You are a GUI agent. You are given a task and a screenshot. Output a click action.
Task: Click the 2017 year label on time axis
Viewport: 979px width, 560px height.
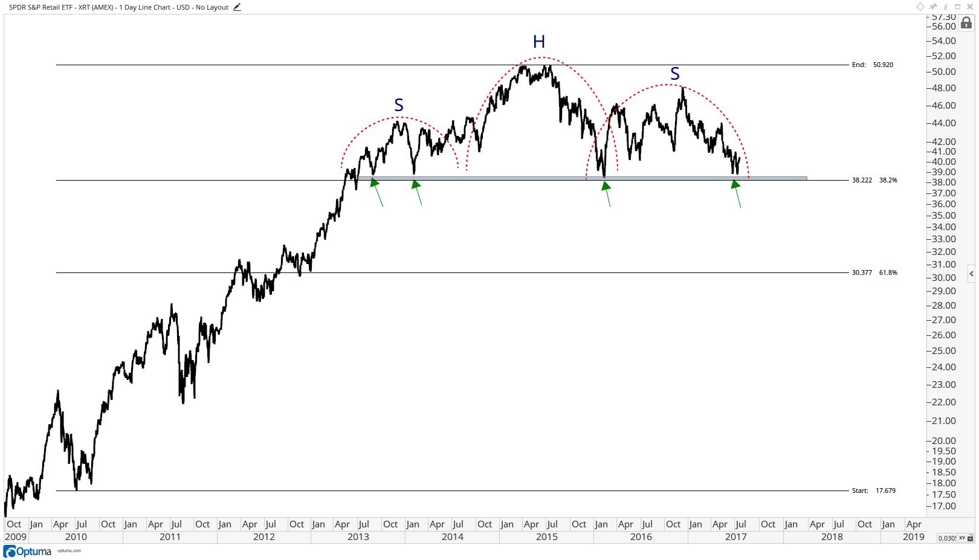pyautogui.click(x=735, y=537)
